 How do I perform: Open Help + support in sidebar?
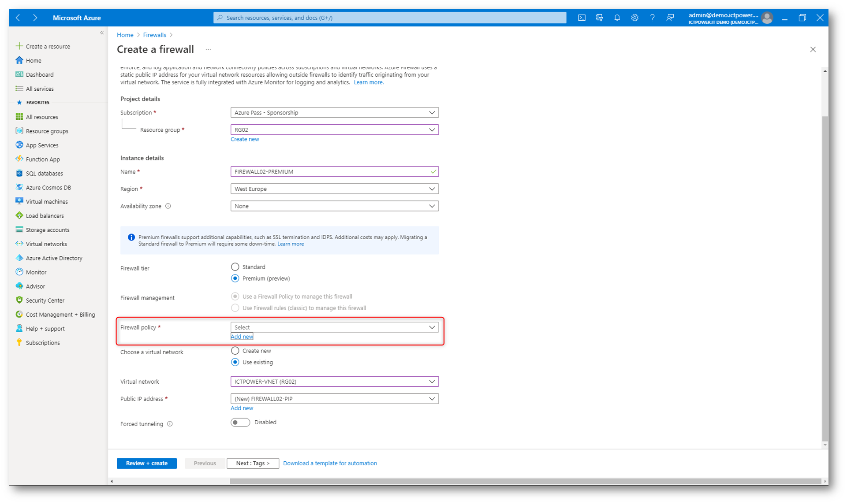[x=45, y=329]
